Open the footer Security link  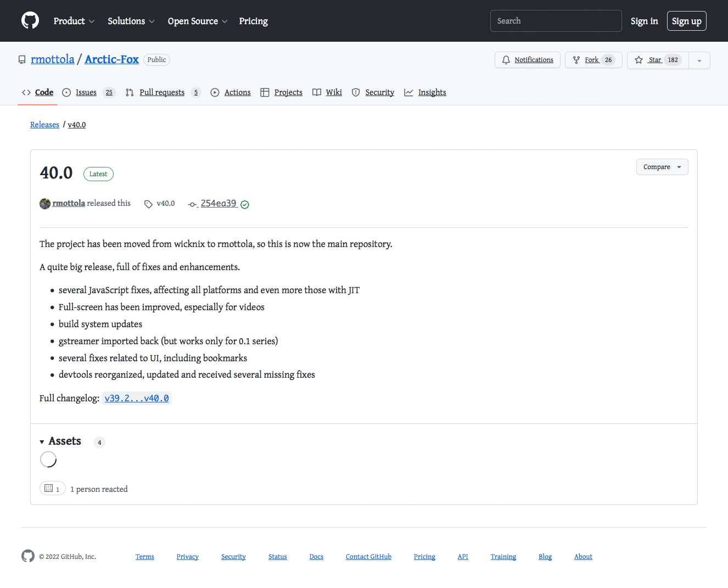233,557
